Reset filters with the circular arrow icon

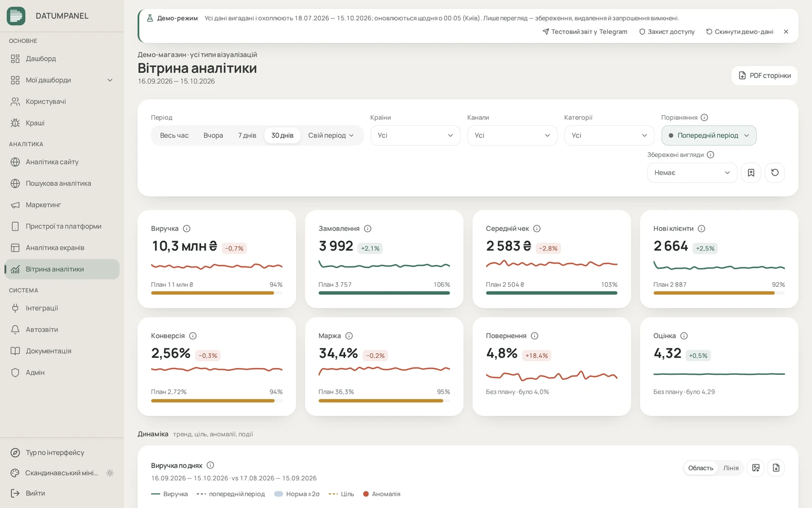click(775, 173)
